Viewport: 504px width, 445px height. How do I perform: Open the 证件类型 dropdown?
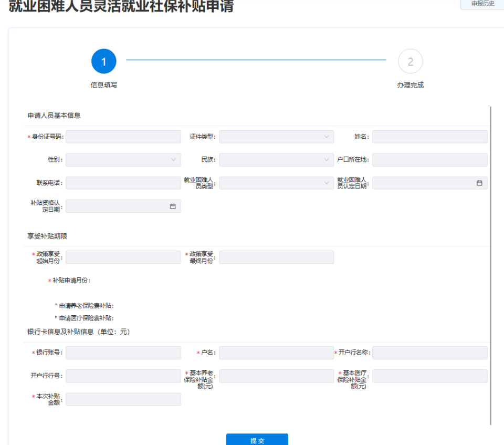276,136
